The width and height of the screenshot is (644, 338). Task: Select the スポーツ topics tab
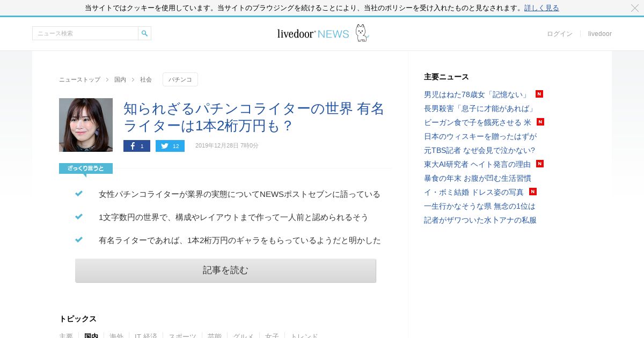coord(182,335)
